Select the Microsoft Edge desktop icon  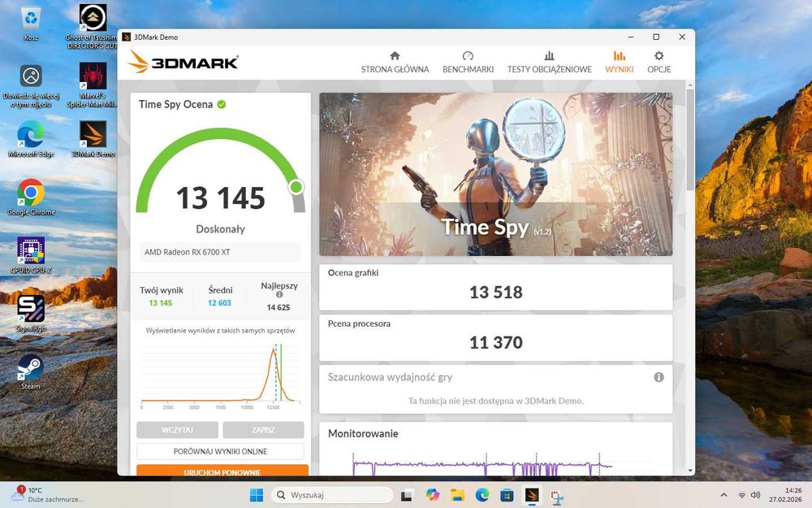[31, 138]
